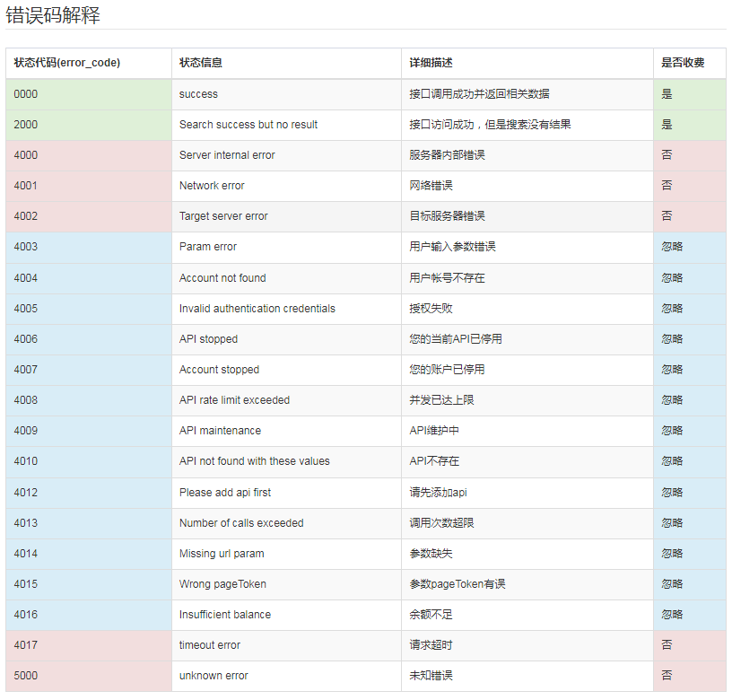Select 'API maintenance' message
Screen dimensions: 732x700
tap(221, 431)
